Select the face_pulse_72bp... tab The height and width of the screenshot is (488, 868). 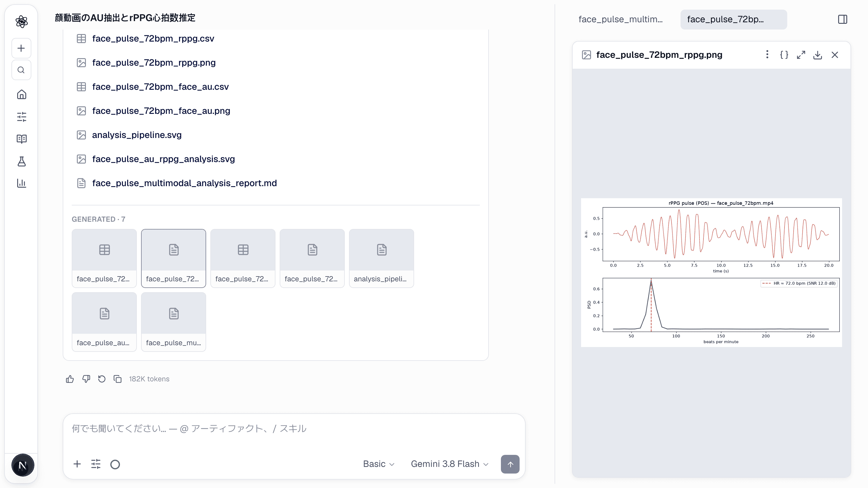pos(734,19)
